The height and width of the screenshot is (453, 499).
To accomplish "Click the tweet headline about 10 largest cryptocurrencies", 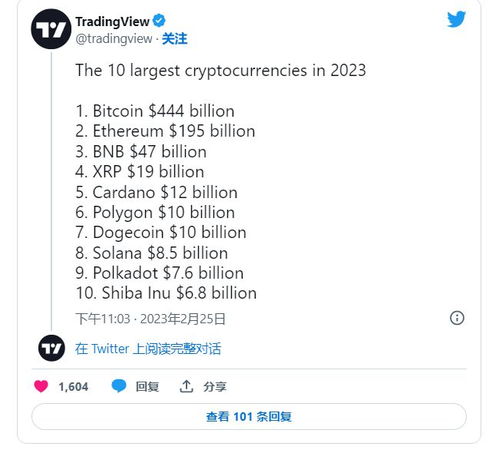I will (221, 70).
